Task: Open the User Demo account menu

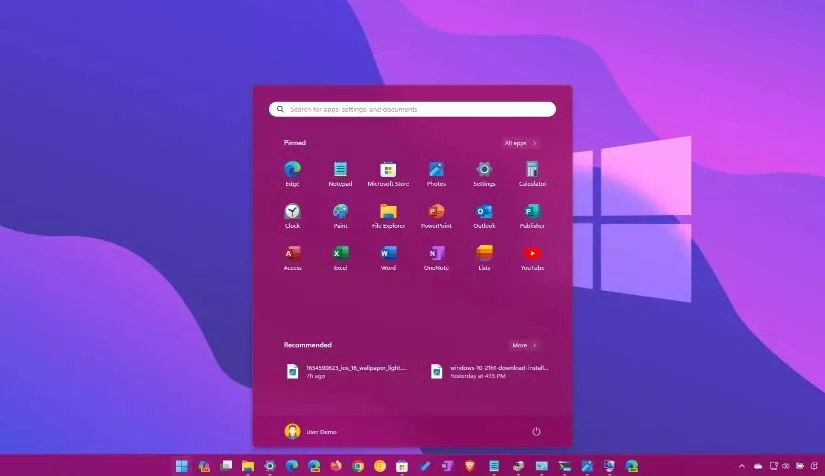Action: coord(310,431)
